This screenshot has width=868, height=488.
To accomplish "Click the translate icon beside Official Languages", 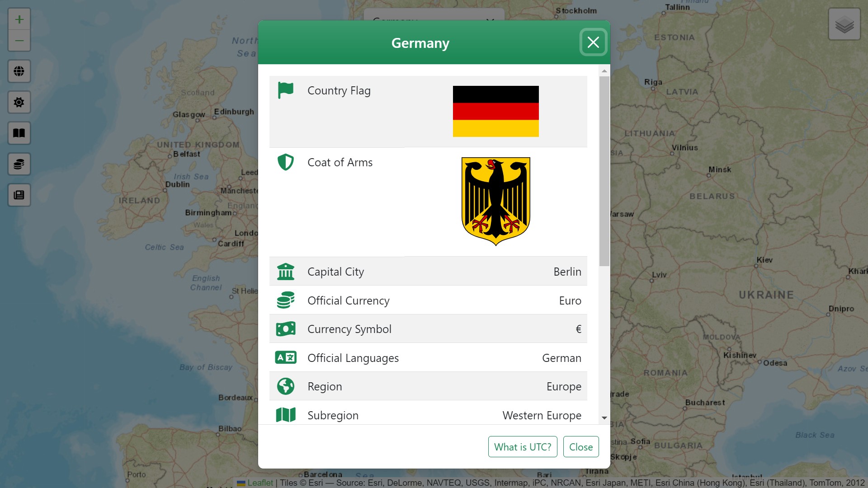I will pyautogui.click(x=285, y=357).
